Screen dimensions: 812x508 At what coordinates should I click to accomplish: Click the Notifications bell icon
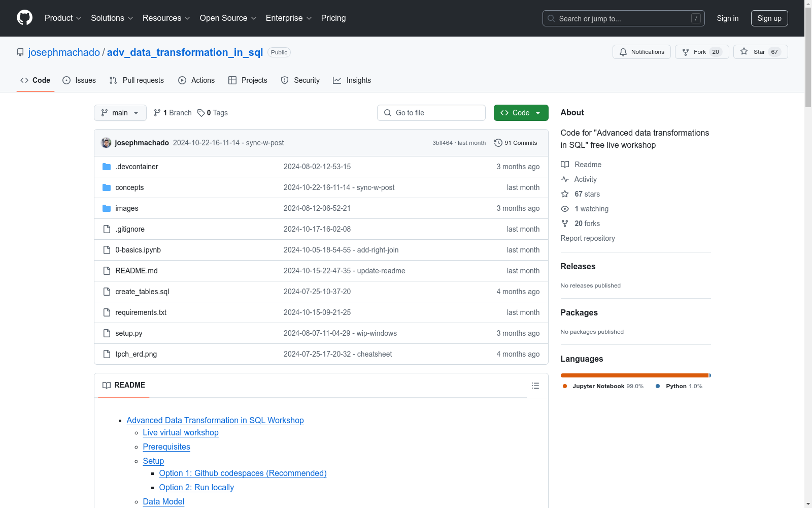click(623, 52)
